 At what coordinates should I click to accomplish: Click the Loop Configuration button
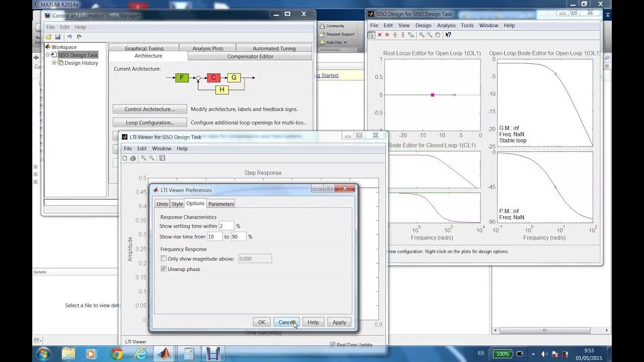[149, 123]
